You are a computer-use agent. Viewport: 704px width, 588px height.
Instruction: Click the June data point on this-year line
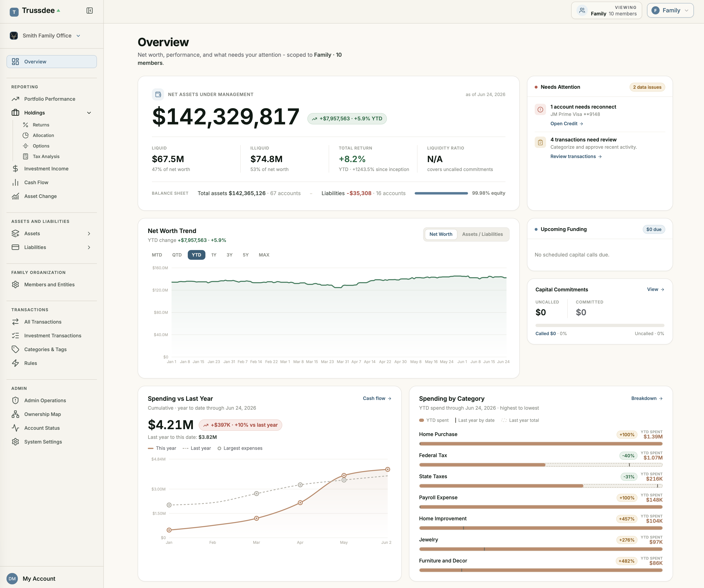click(387, 469)
